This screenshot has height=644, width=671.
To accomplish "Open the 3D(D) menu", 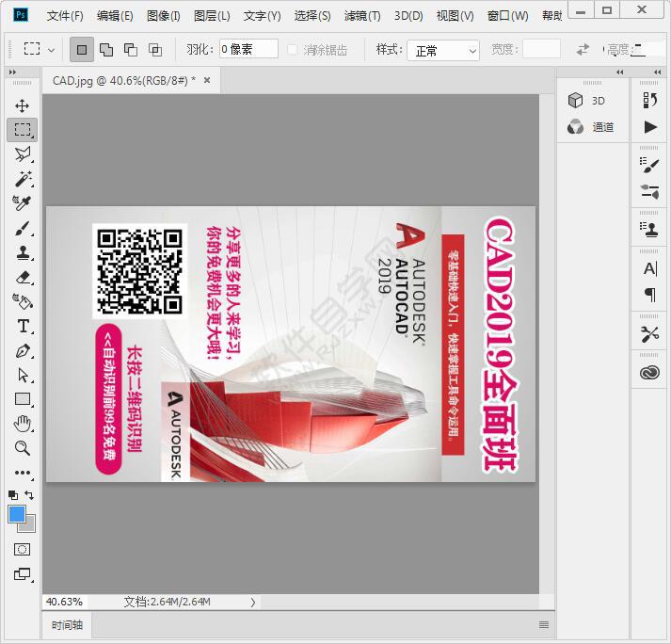I will pyautogui.click(x=408, y=16).
